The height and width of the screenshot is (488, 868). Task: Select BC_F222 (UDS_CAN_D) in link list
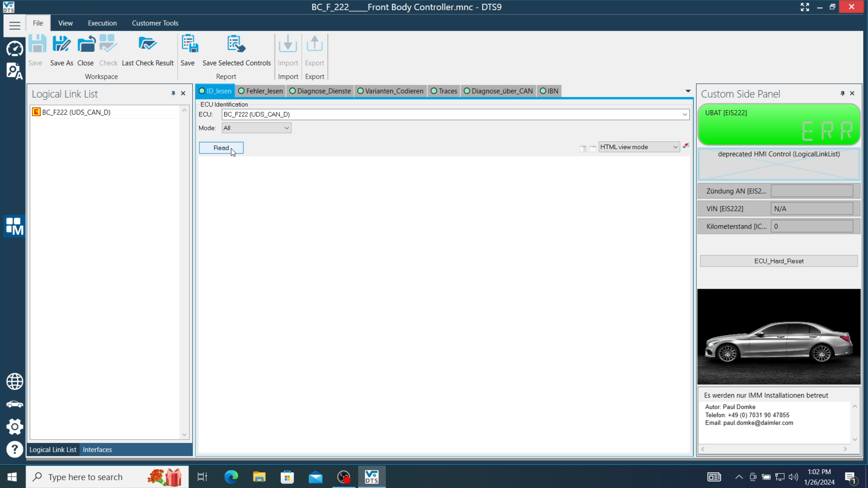coord(76,112)
